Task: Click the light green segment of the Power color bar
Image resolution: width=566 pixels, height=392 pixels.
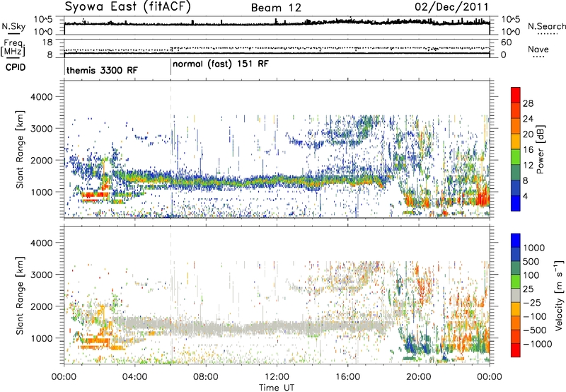Action: point(516,157)
